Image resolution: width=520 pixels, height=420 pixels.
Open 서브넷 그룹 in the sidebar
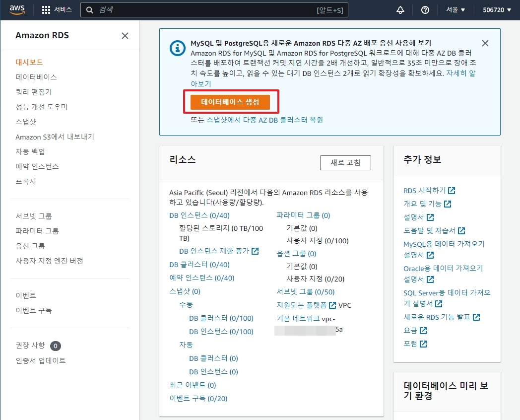point(34,216)
